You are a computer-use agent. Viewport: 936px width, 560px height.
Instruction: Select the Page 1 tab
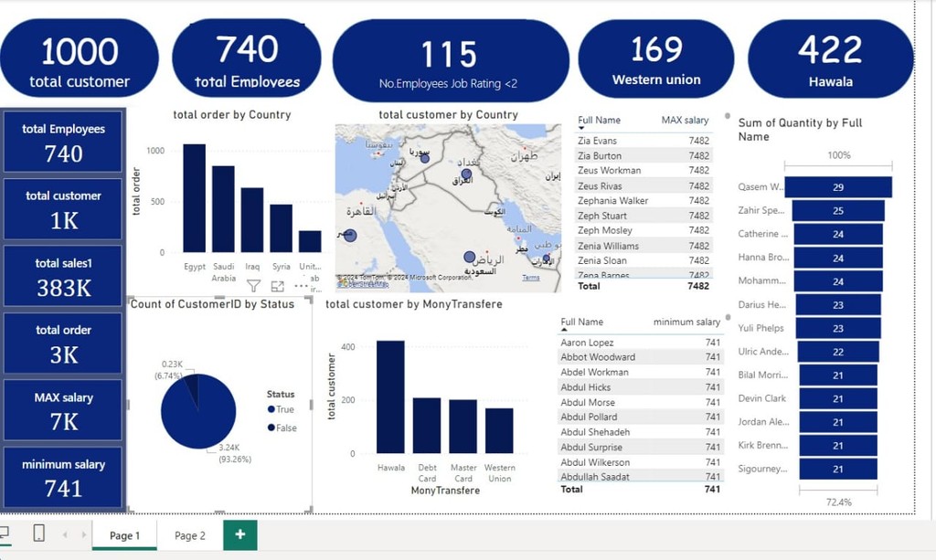[x=124, y=535]
